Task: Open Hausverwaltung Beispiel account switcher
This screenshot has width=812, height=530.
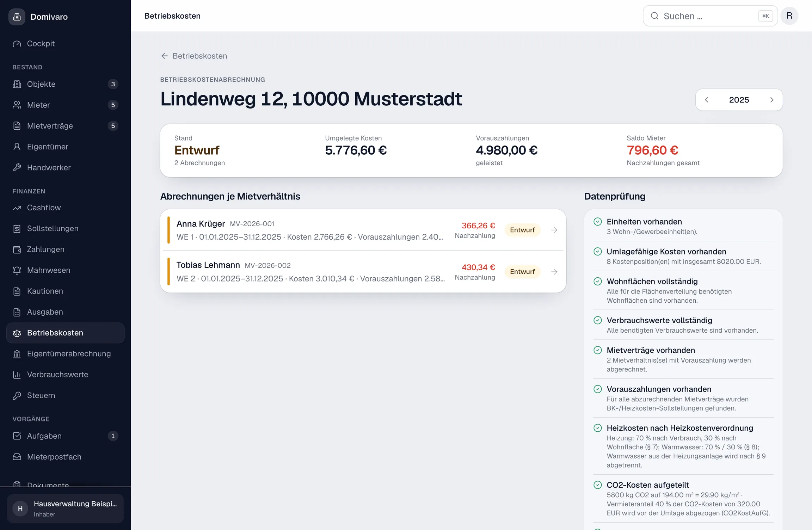Action: [65, 509]
